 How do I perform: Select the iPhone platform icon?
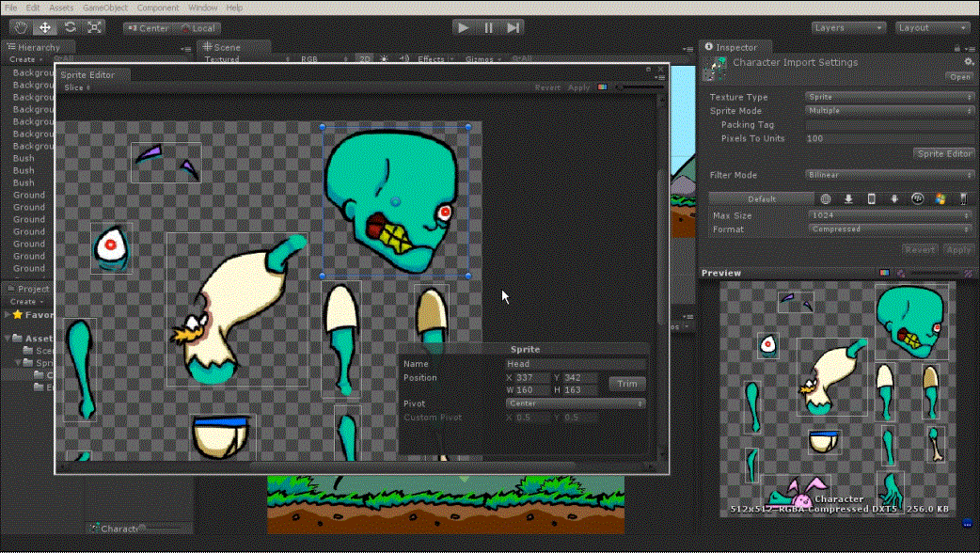click(871, 198)
